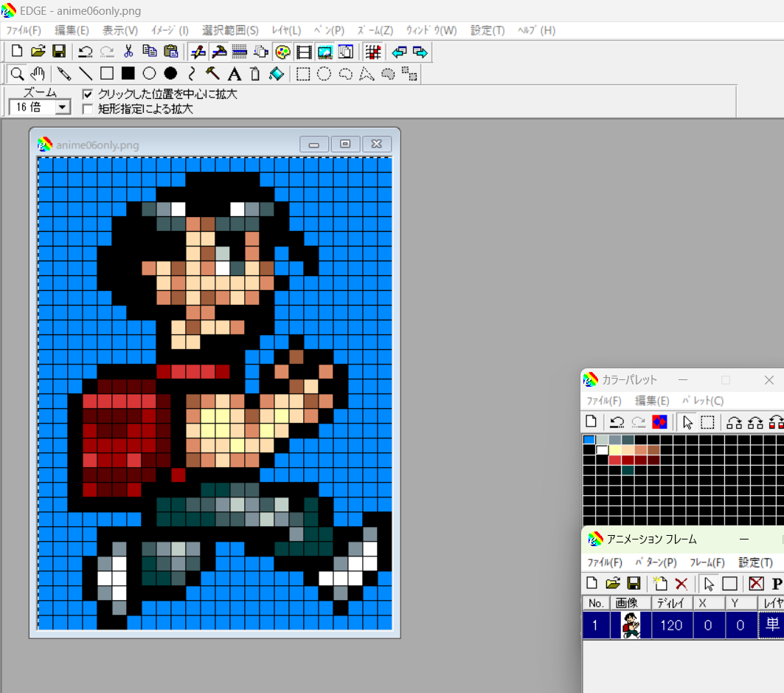Image resolution: width=784 pixels, height=693 pixels.
Task: Click the new file icon in main toolbar
Action: click(x=17, y=52)
